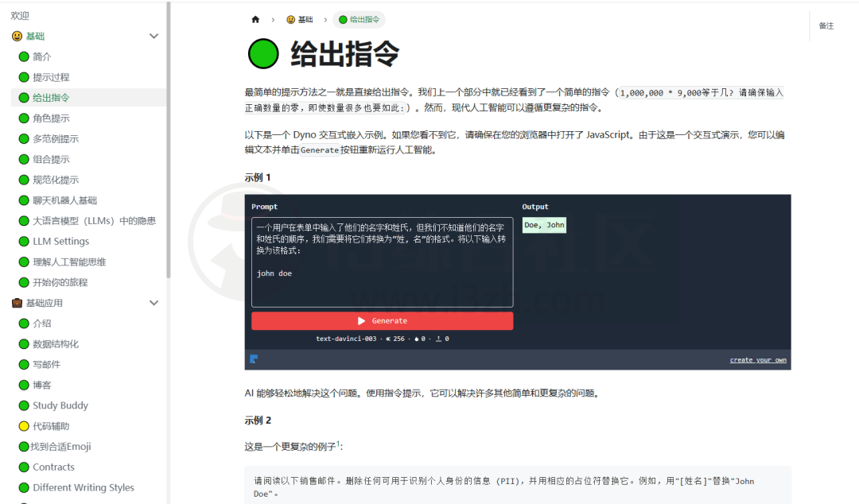Click the sidebar vertical scrollbar

pyautogui.click(x=168, y=140)
